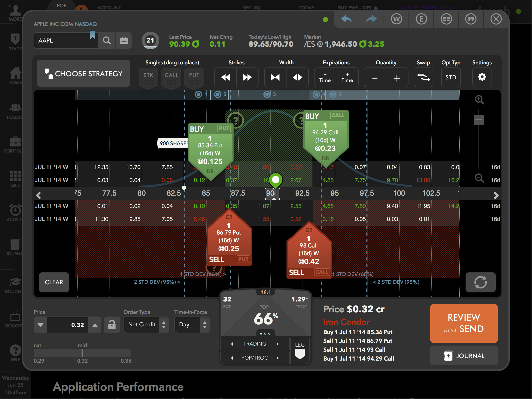
Task: Open the Settings gear icon
Action: pos(482,77)
